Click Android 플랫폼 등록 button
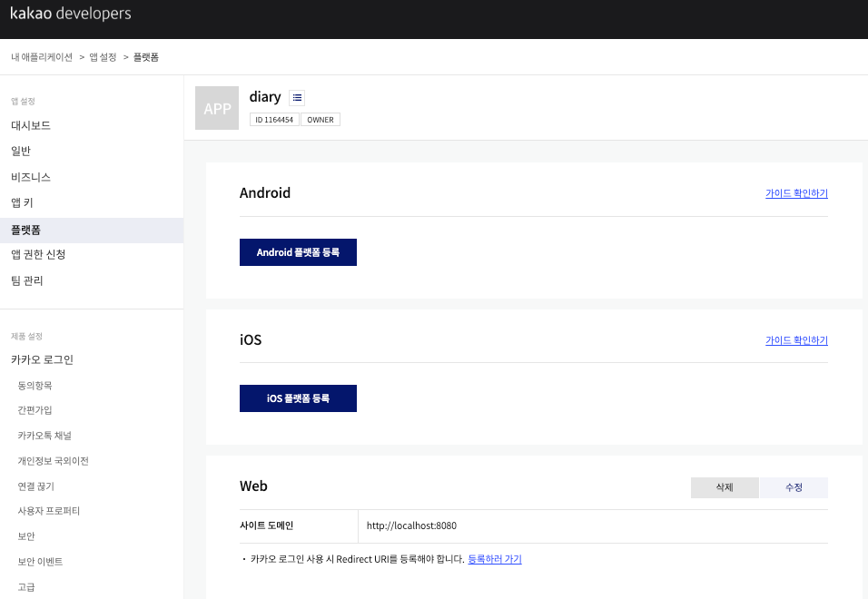This screenshot has width=868, height=599. tap(298, 252)
